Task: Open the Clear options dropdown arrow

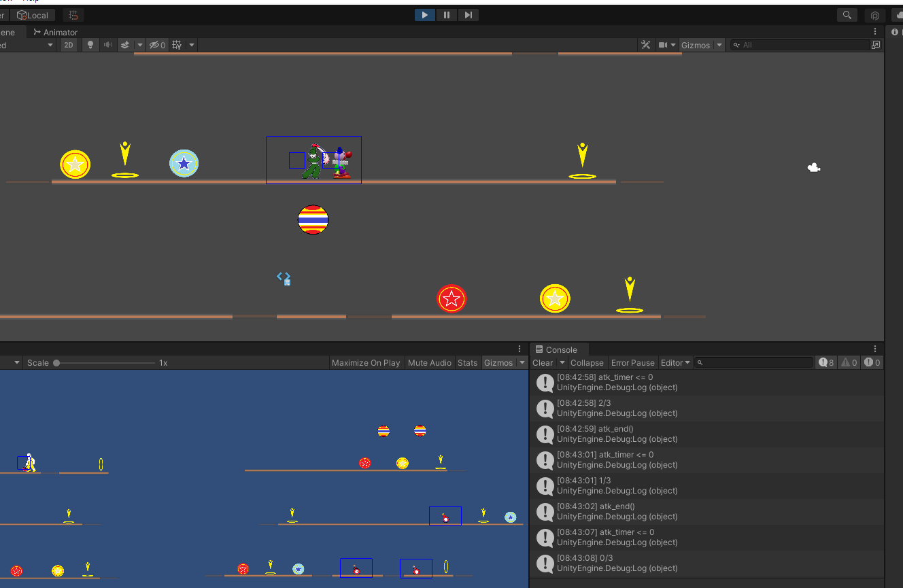Action: pyautogui.click(x=562, y=363)
